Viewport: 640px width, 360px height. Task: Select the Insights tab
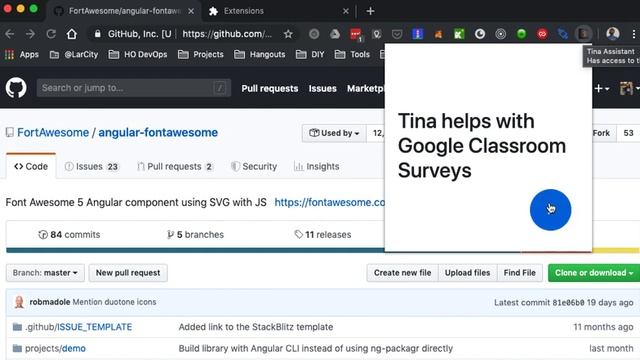[317, 167]
